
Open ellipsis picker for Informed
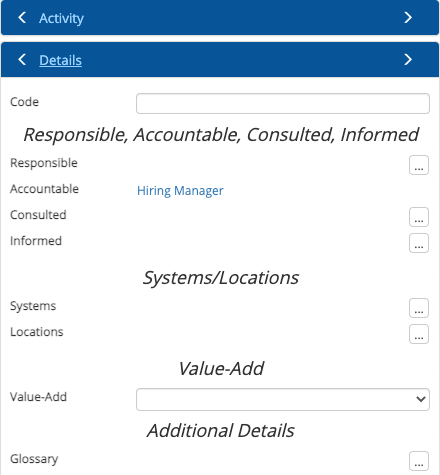point(419,243)
